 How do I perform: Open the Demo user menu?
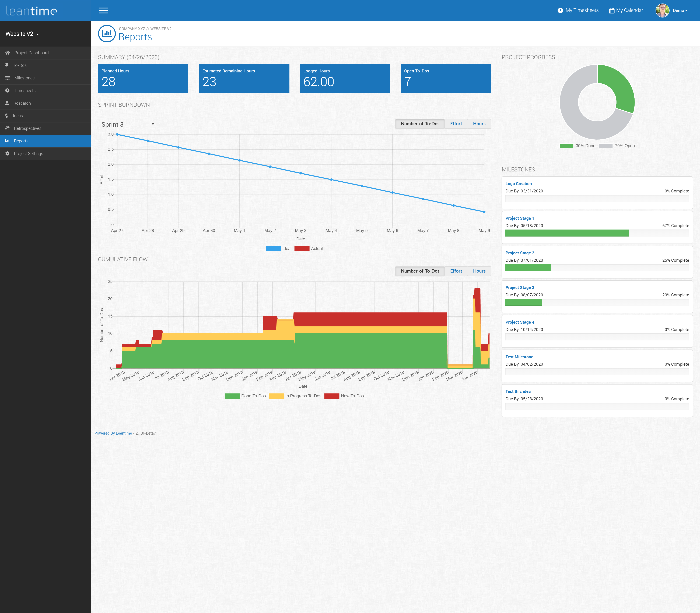(x=680, y=11)
